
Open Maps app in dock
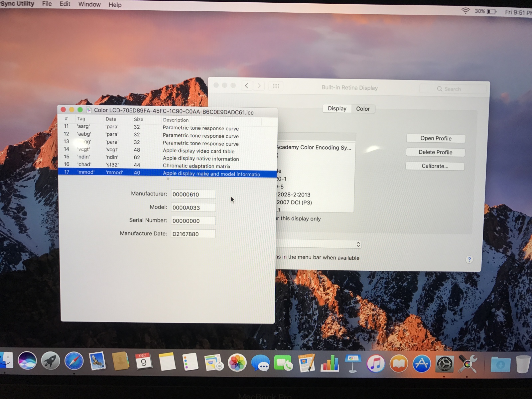214,362
